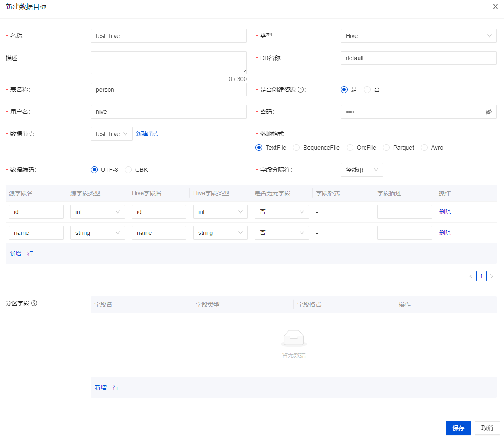The width and height of the screenshot is (504, 437).
Task: Open the 字段分隔符 dropdown
Action: [362, 170]
